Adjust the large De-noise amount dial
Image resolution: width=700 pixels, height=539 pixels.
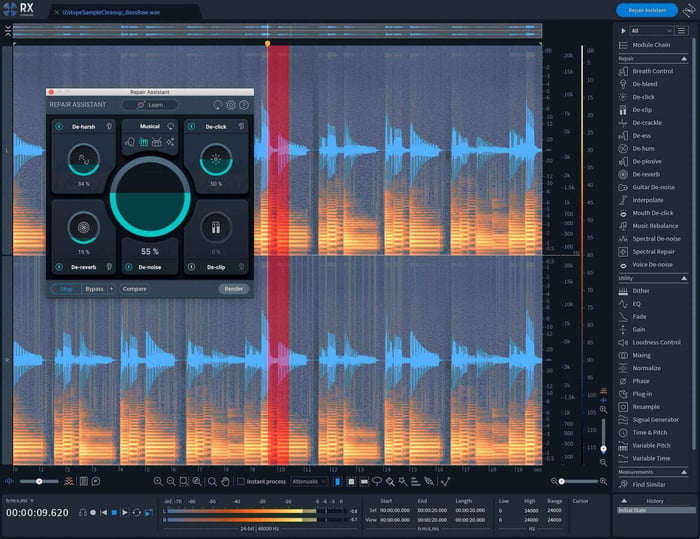point(150,196)
